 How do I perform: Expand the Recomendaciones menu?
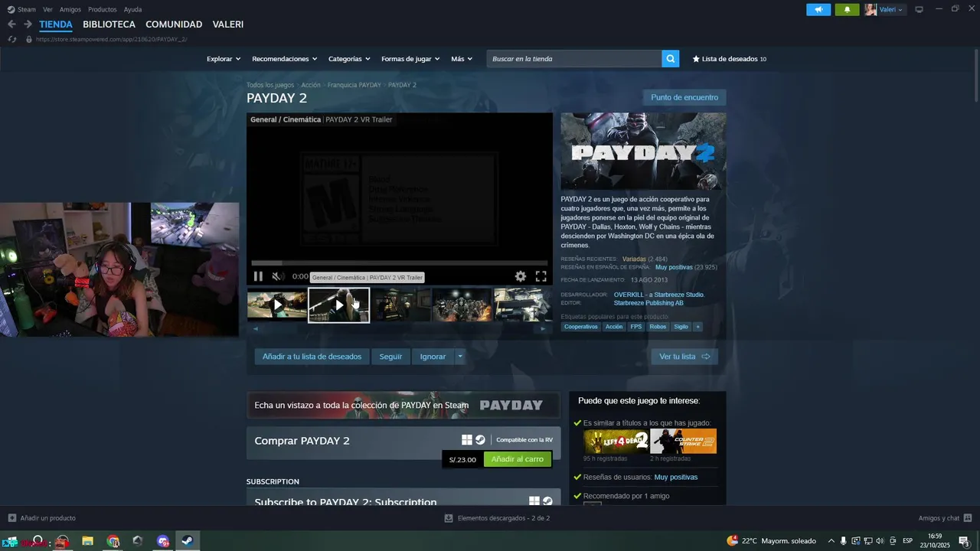pos(285,59)
